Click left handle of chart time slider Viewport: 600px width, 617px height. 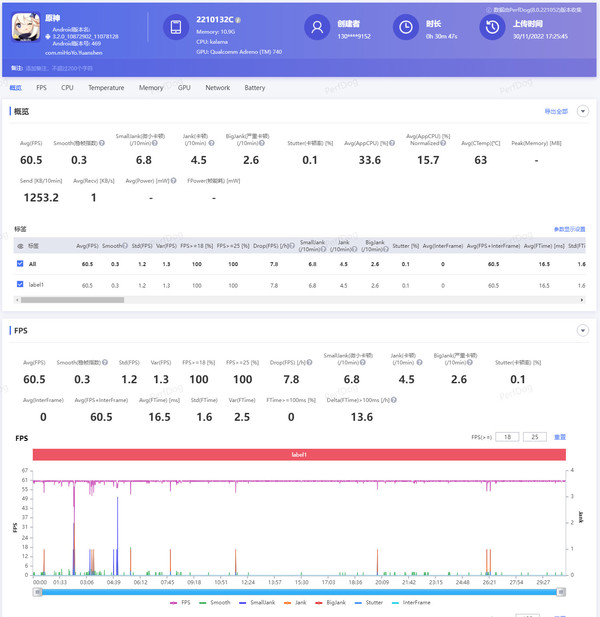[37, 592]
